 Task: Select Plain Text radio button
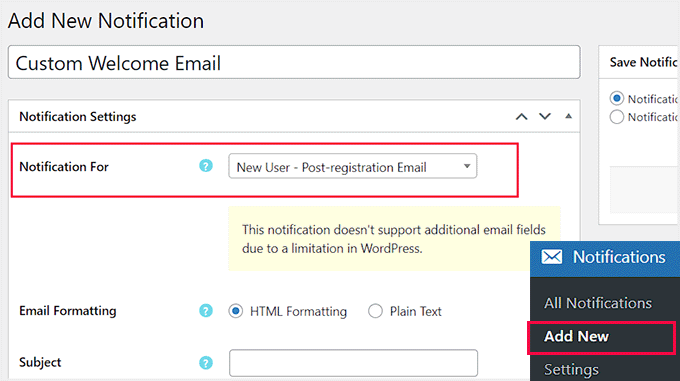coord(375,311)
